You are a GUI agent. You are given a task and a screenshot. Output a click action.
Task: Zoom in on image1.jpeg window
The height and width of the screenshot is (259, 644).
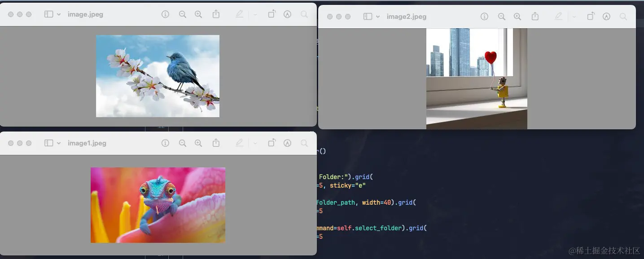point(198,143)
